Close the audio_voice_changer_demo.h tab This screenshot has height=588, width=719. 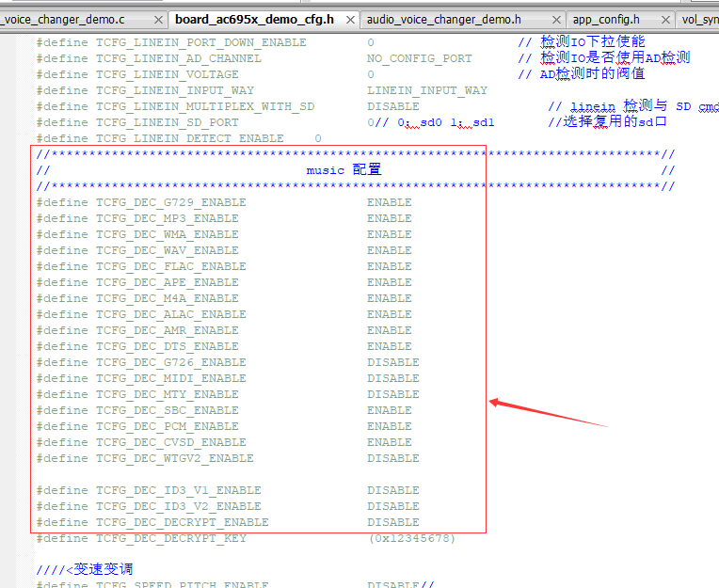click(x=556, y=20)
